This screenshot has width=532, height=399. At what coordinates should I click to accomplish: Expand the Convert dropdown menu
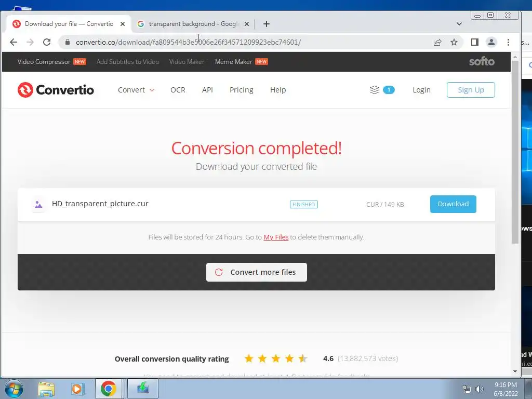136,90
